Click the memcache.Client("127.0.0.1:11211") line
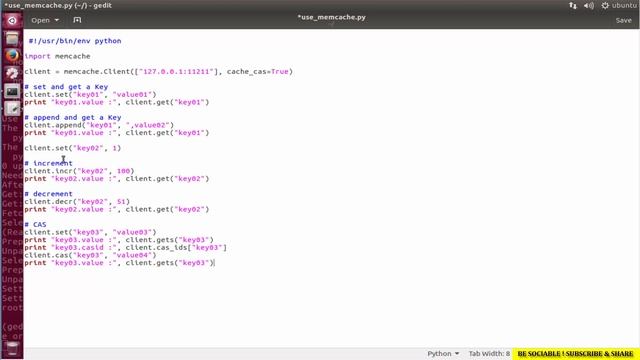640x360 pixels. point(158,71)
